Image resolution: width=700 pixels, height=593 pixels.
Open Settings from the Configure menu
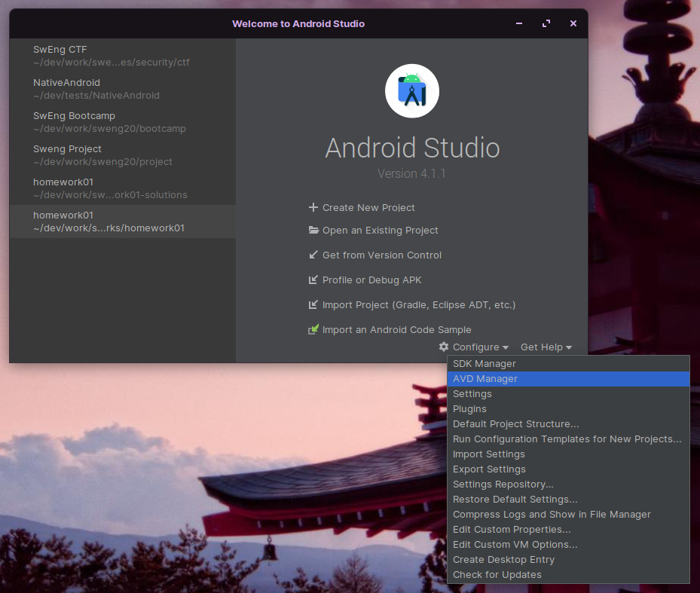click(568, 394)
